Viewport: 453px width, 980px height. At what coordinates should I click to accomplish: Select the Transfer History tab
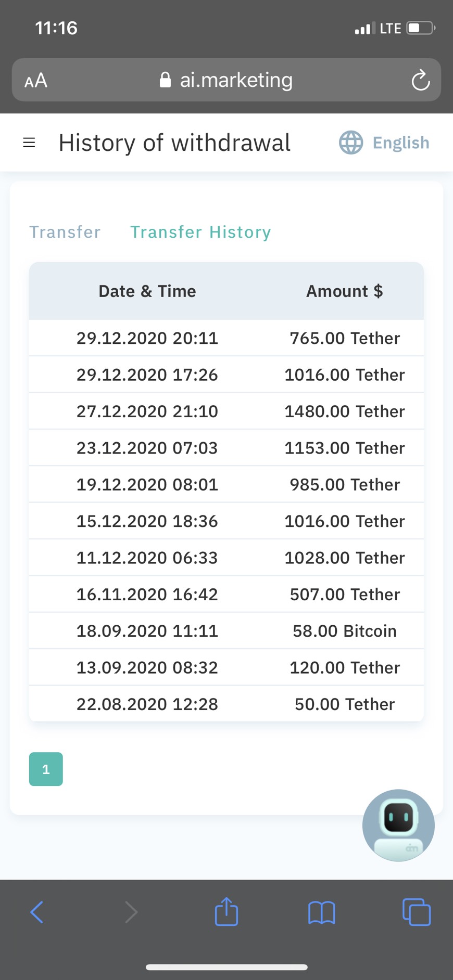coord(200,232)
